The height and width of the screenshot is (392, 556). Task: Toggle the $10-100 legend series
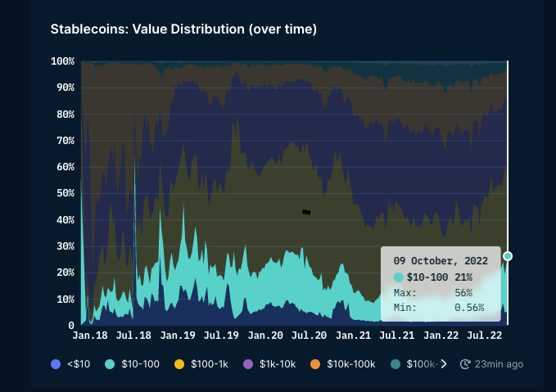click(x=132, y=364)
